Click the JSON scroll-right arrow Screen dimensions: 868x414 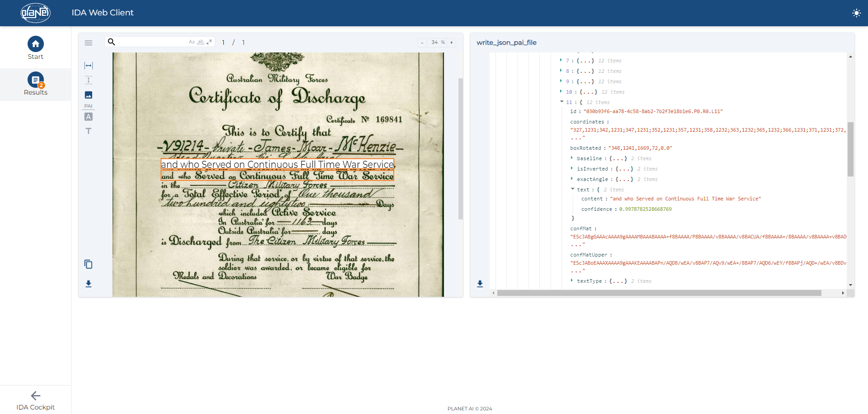click(843, 293)
